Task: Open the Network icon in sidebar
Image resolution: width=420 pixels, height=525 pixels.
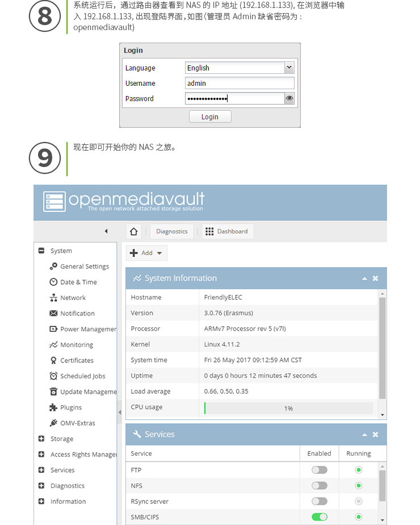Action: [53, 298]
